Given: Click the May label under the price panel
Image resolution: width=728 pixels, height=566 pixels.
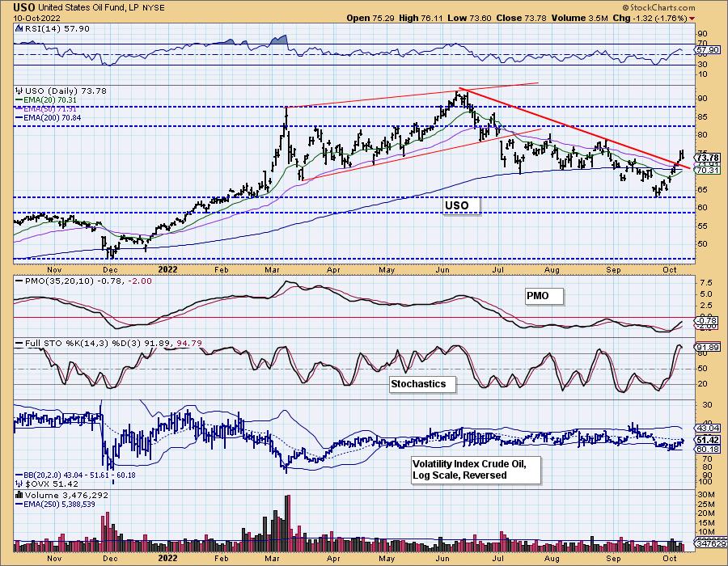Looking at the screenshot, I should pyautogui.click(x=387, y=269).
